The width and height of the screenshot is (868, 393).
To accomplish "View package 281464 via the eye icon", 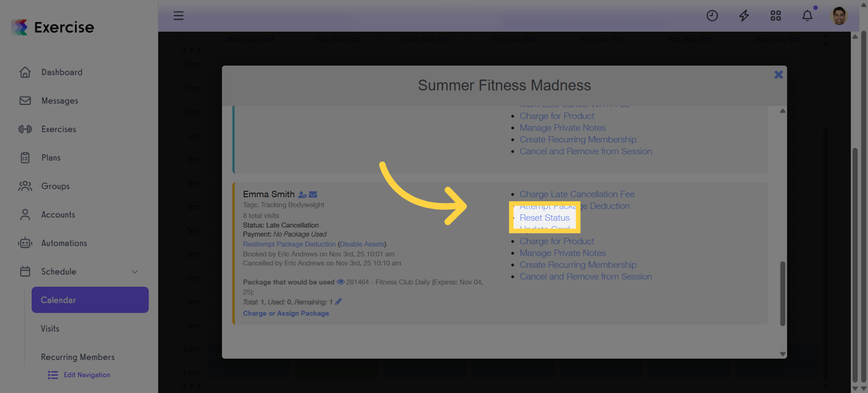I will tap(341, 282).
